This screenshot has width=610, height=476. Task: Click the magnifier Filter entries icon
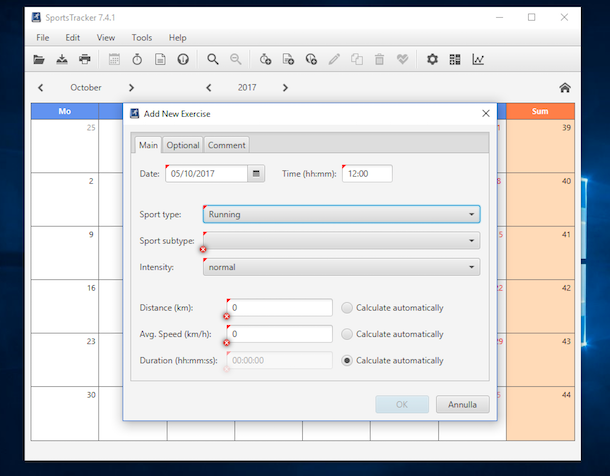pyautogui.click(x=213, y=60)
